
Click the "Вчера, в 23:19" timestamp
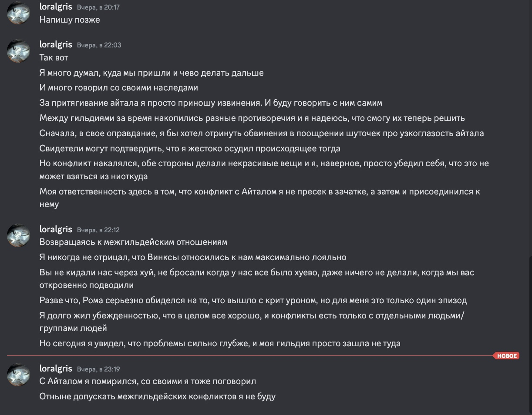[x=98, y=369]
